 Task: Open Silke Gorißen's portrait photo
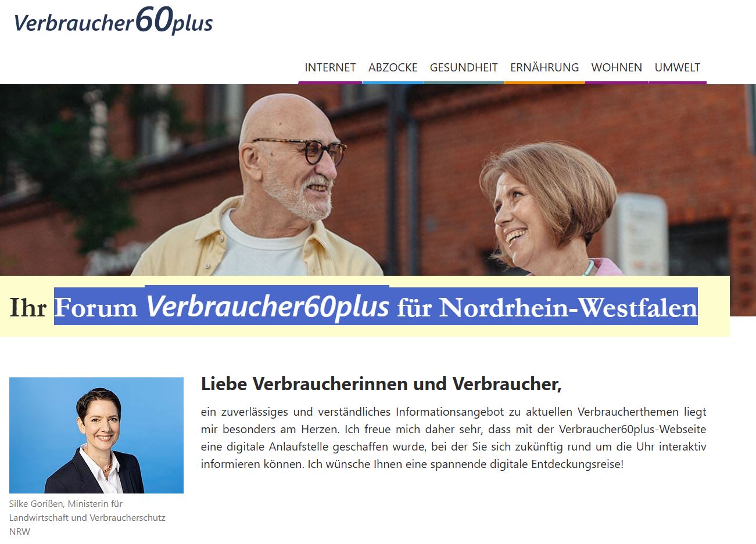pyautogui.click(x=96, y=435)
